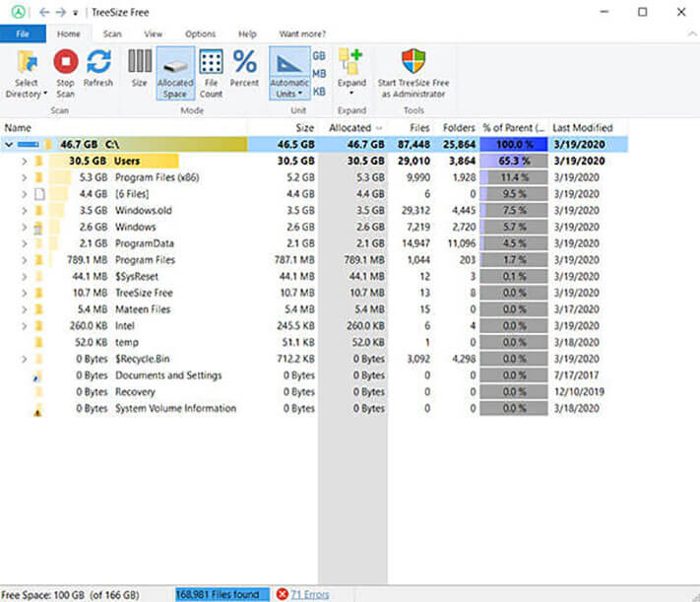Select the Program Files folder row

pos(314,260)
